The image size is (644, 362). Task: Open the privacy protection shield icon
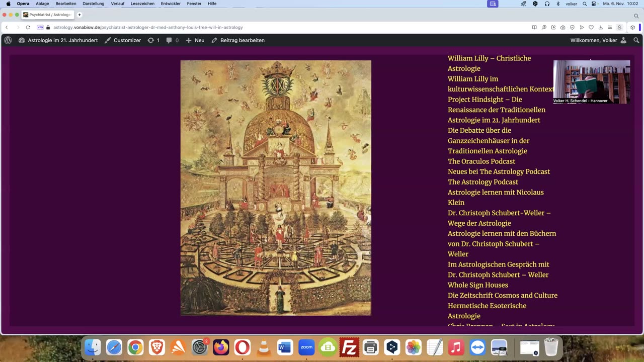click(x=572, y=27)
